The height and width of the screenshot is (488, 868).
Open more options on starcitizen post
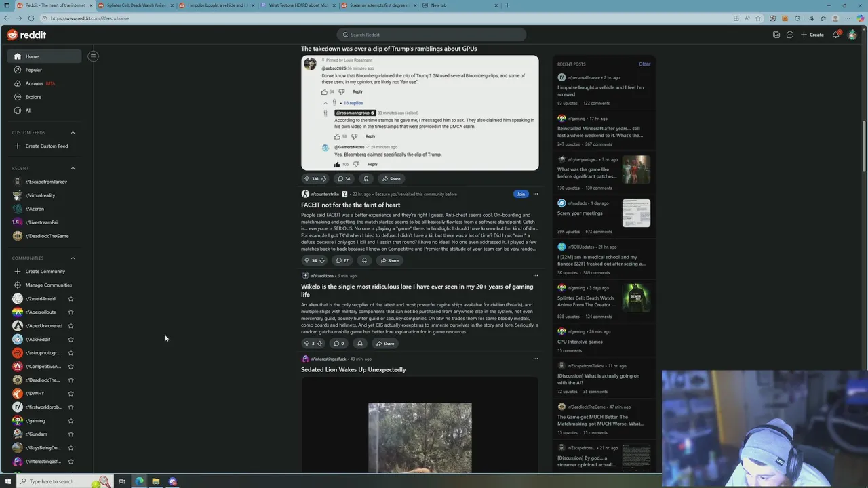coord(535,275)
